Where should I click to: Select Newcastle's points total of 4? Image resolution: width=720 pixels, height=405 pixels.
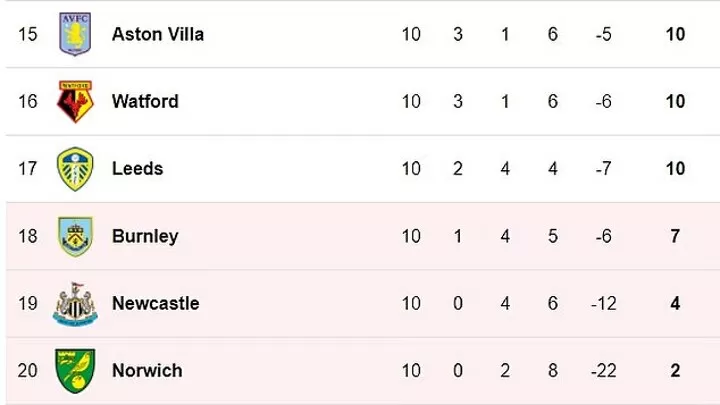point(675,304)
